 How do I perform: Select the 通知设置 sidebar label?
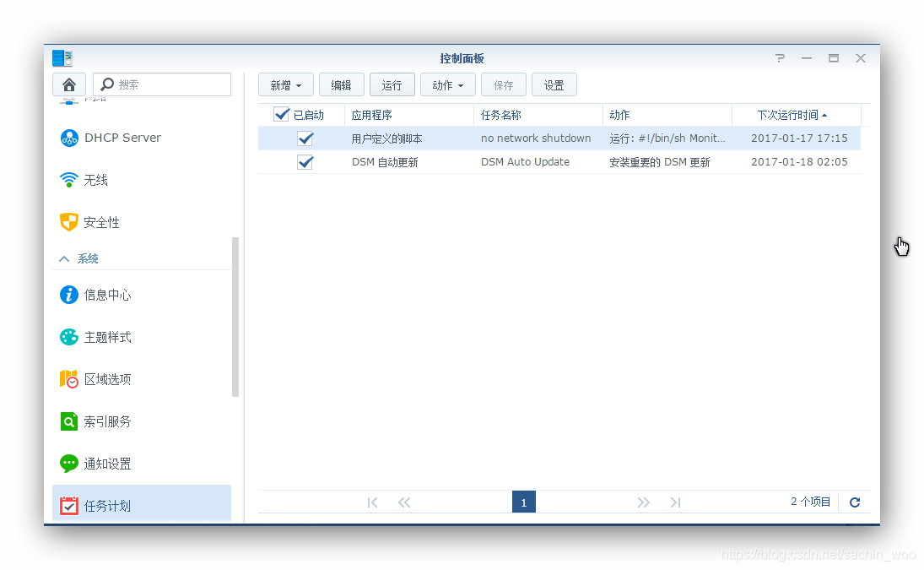click(107, 464)
